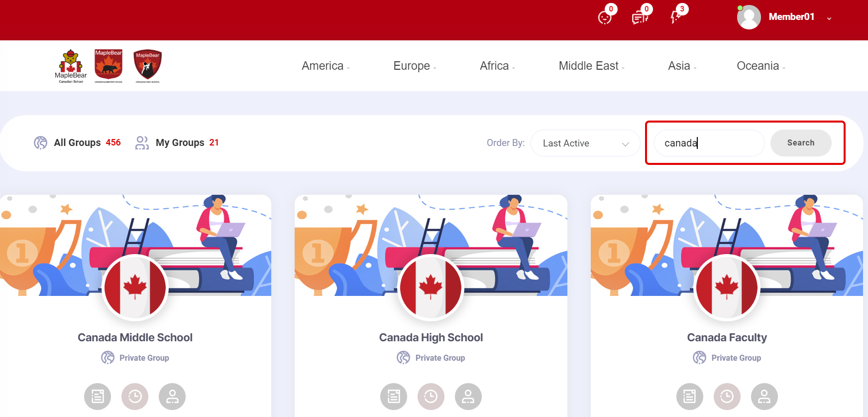Click the Search button

[x=801, y=143]
